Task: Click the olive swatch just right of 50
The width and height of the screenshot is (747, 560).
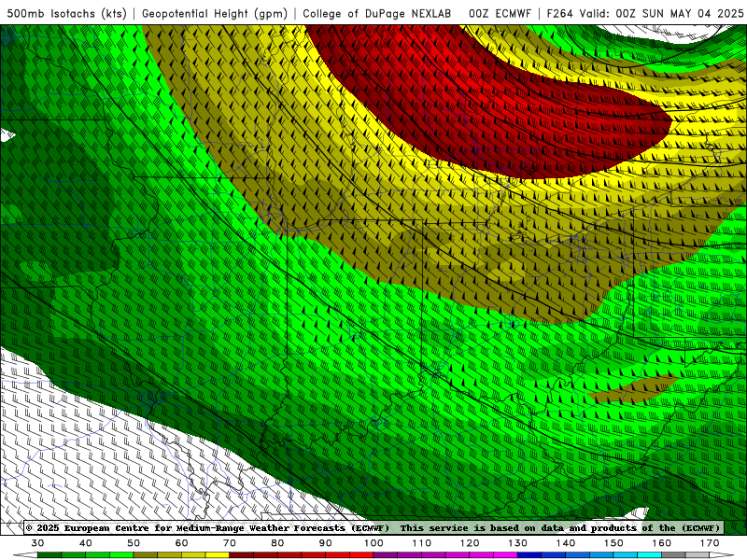Action: (146, 555)
